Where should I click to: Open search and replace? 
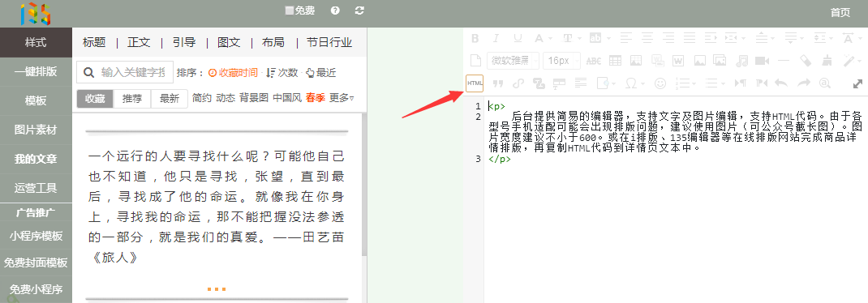pos(825,83)
